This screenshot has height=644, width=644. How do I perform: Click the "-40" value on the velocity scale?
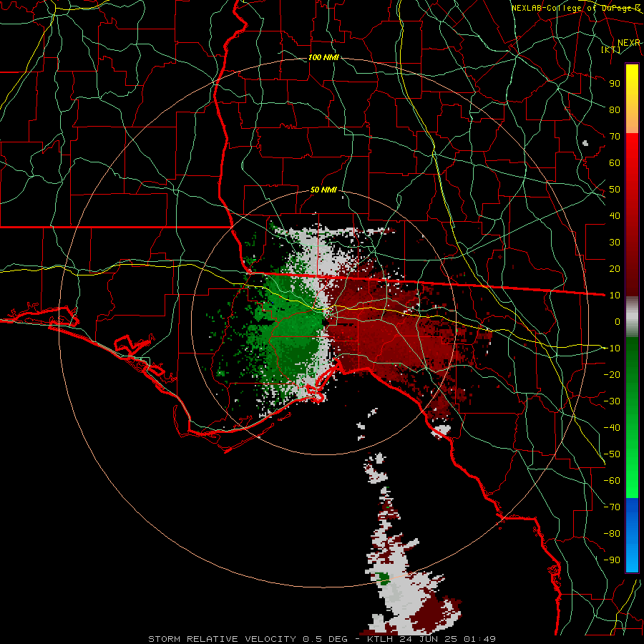(612, 428)
